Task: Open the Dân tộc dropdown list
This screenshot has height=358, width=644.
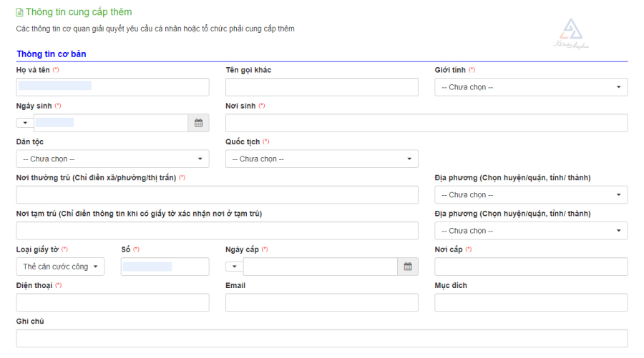Action: (112, 159)
